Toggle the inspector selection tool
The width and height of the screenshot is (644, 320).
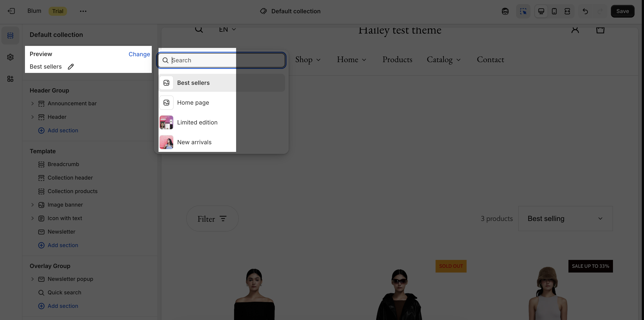523,11
